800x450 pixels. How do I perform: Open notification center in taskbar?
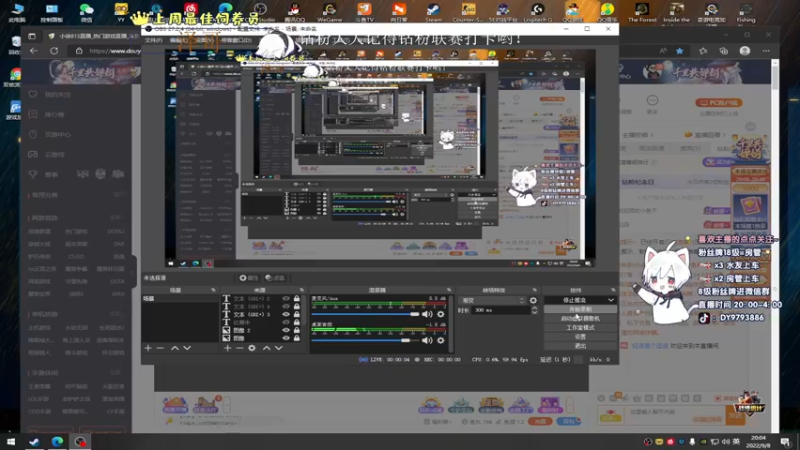[786, 442]
